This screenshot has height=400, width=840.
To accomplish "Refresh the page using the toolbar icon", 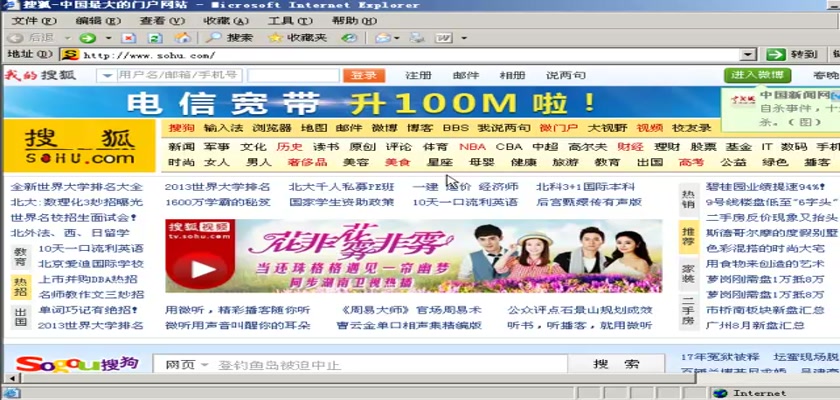I will 155,38.
